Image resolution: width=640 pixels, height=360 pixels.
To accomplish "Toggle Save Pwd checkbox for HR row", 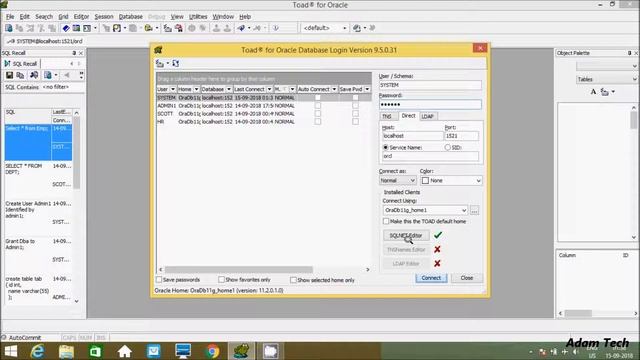I will 356,122.
